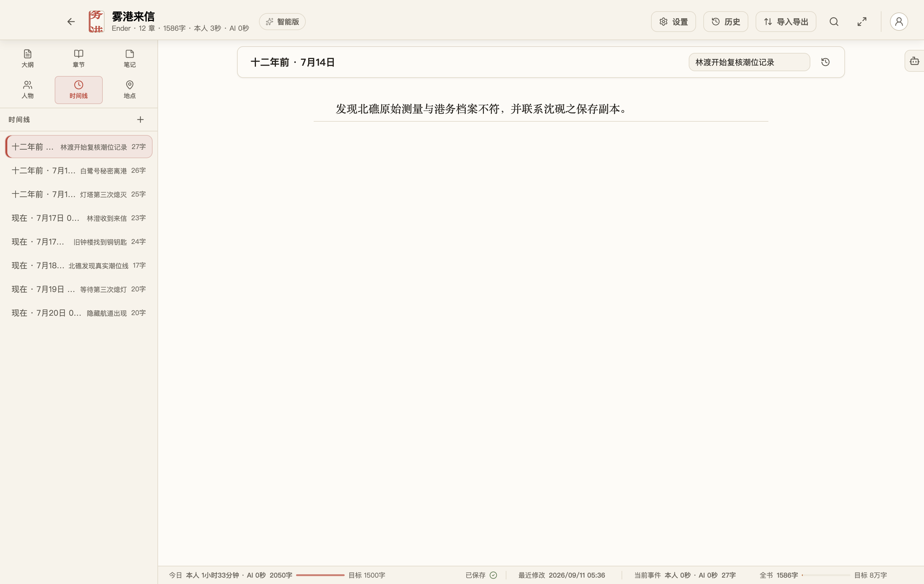
Task: Select event 林渡开始复核潮位记录 in list
Action: pos(79,147)
